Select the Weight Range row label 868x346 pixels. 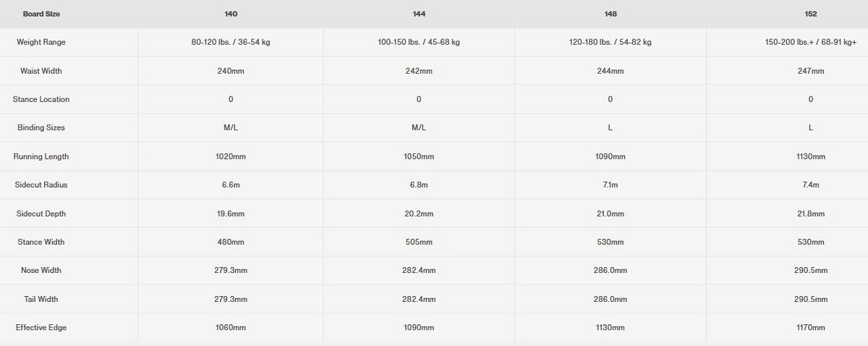point(41,42)
